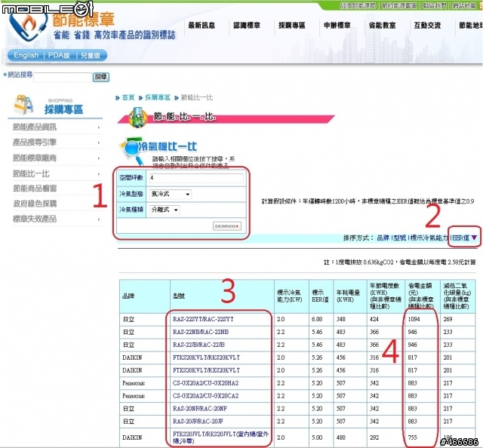This screenshot has width=483, height=448.
Task: Open model RAS-22SYT/RAC-22SYT
Action: [x=203, y=319]
